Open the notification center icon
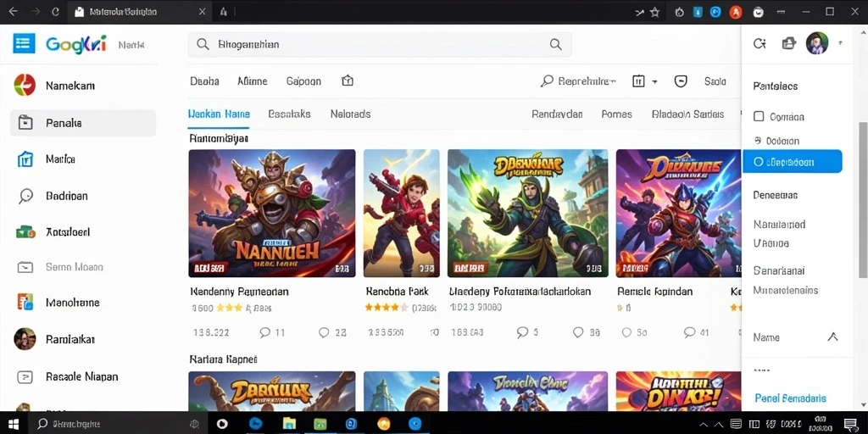 point(849,424)
